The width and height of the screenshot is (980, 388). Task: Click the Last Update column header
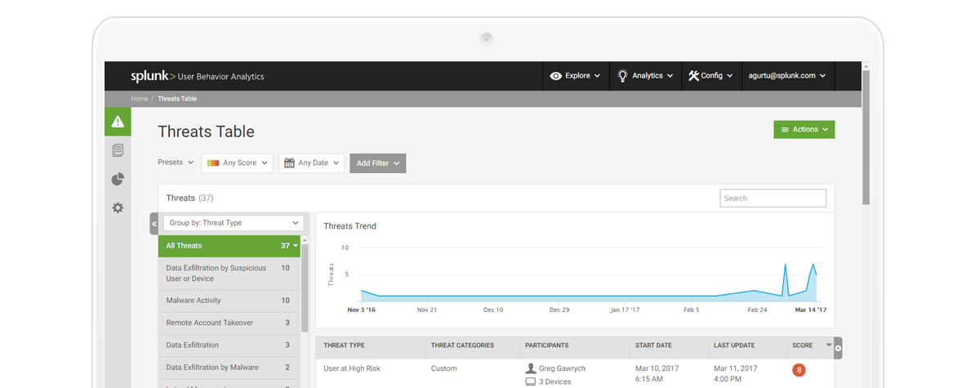(x=734, y=346)
